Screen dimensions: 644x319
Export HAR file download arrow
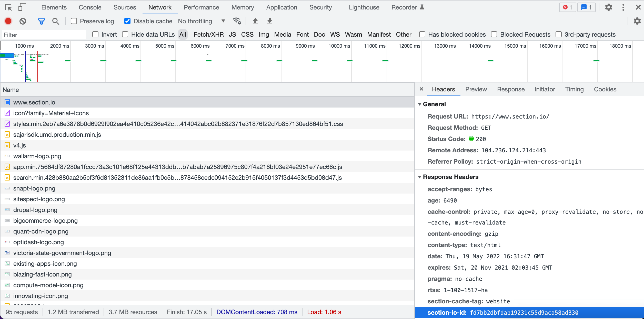(269, 21)
